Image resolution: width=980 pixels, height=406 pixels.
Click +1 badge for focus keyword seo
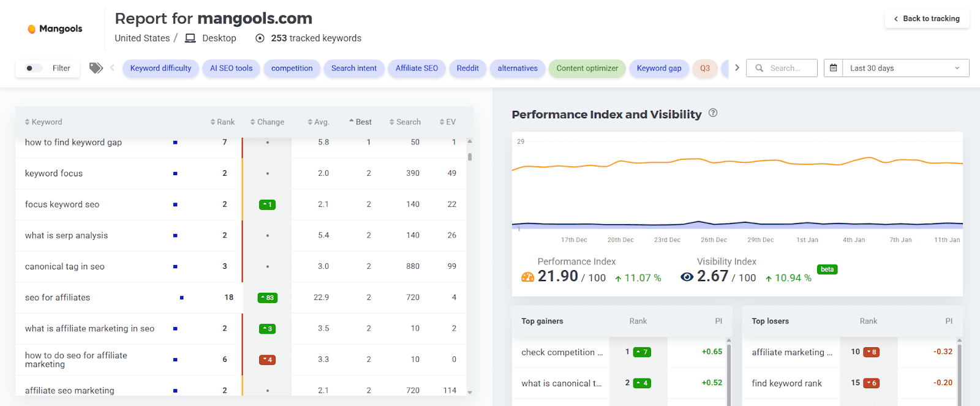click(x=268, y=205)
